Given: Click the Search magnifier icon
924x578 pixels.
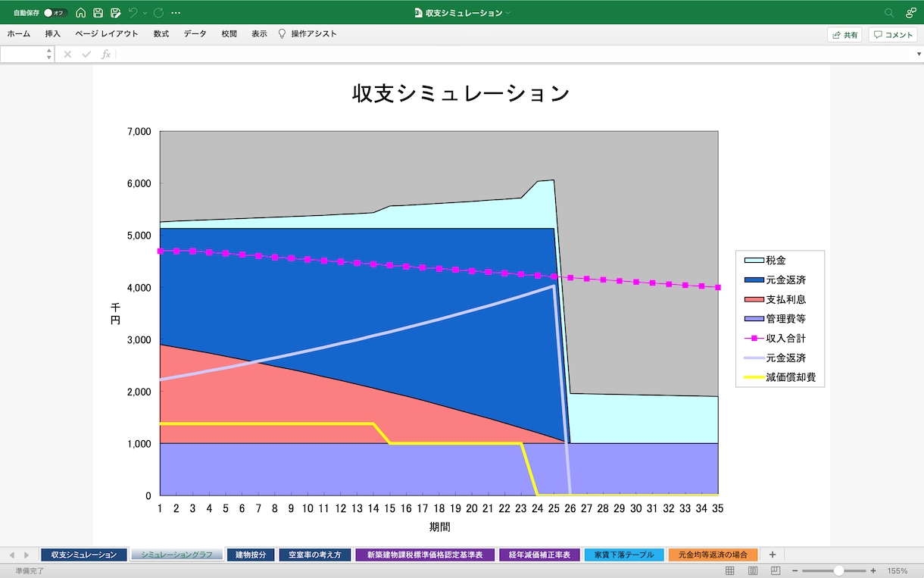Looking at the screenshot, I should tap(889, 13).
